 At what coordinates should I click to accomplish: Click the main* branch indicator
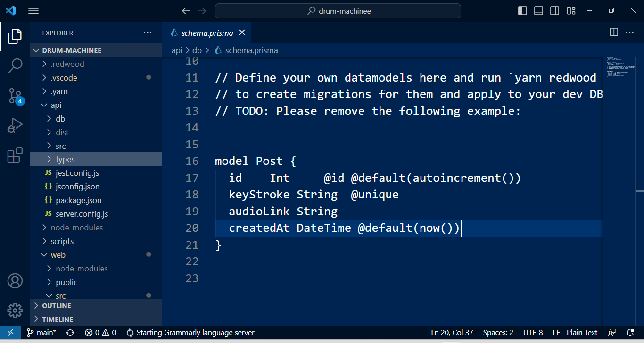coord(41,332)
